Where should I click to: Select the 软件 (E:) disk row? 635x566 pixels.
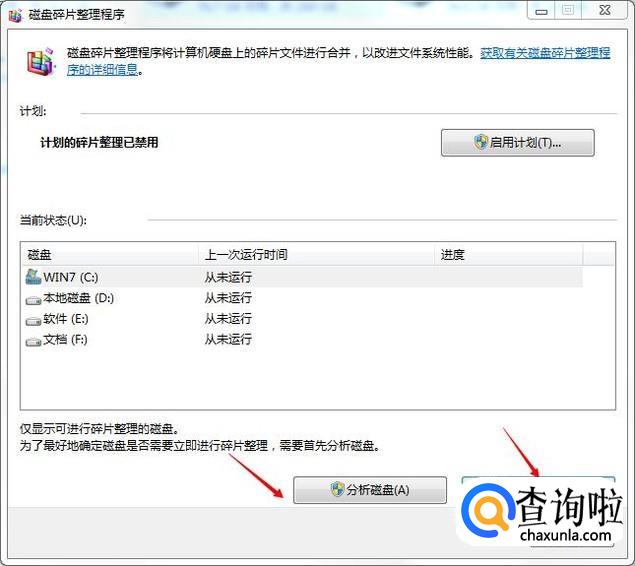pos(302,319)
